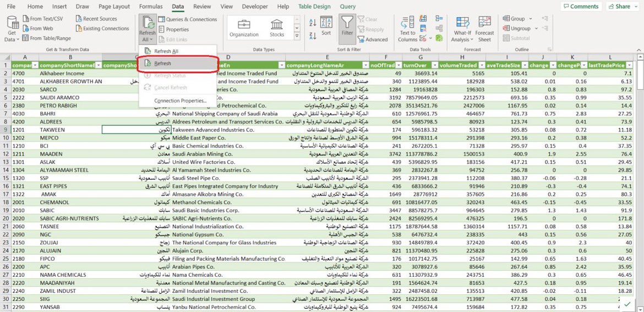Click the Data Validation icon

423,39
